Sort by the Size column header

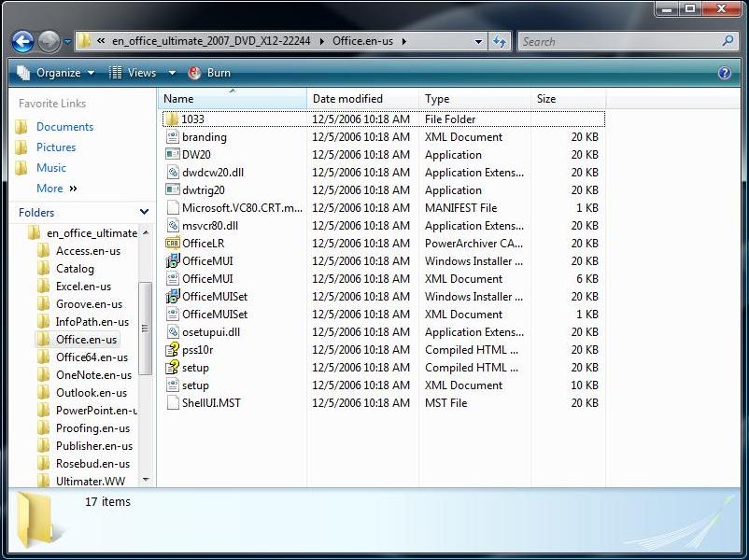(568, 99)
